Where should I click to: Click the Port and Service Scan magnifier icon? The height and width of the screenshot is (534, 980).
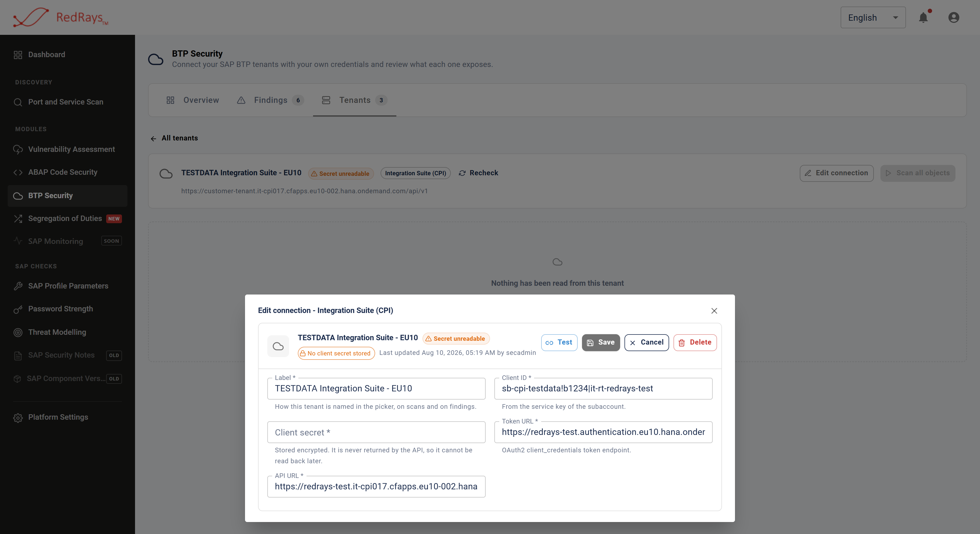click(x=18, y=102)
